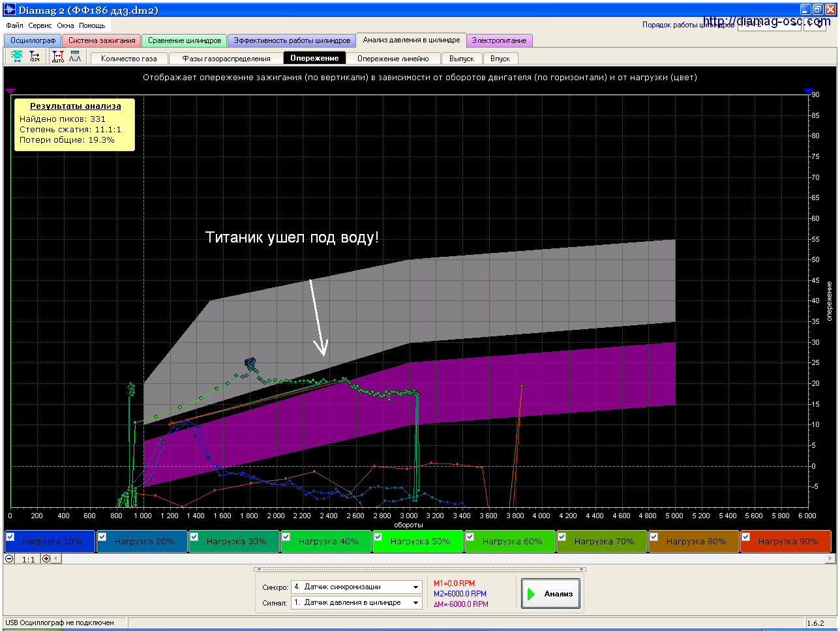
Task: Click the Степень сжатия: 11.1:1 line
Action: [x=70, y=129]
